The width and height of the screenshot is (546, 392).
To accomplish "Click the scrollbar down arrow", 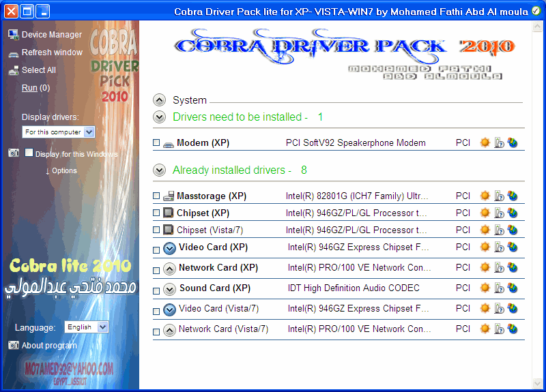I will (x=537, y=383).
